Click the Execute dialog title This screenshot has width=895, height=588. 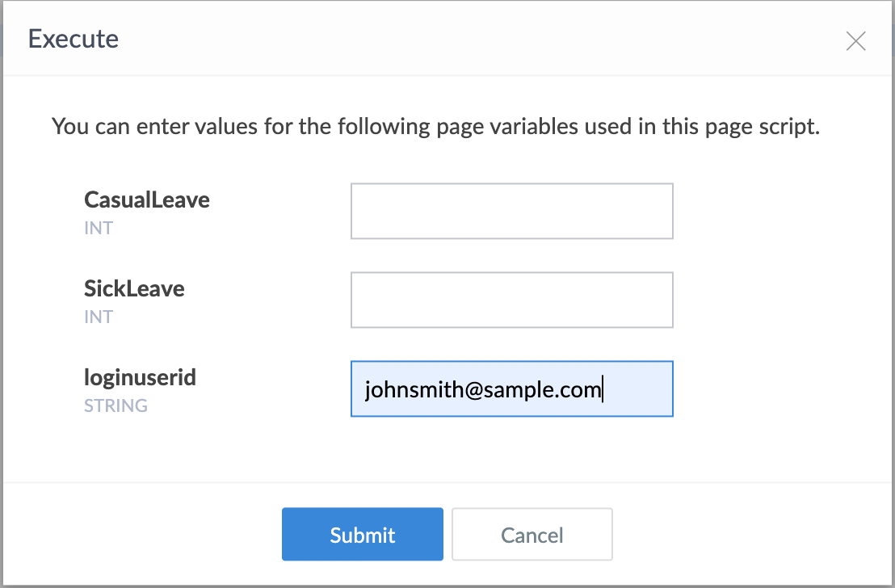click(73, 39)
